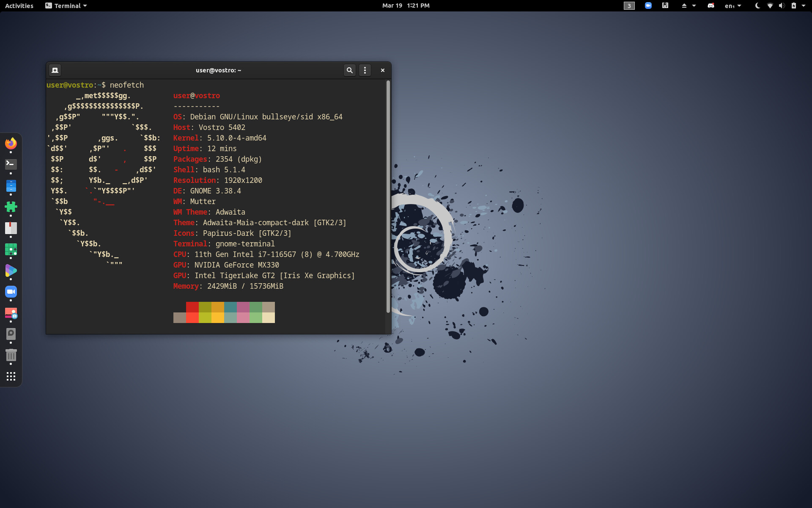Click the Night Light moon icon

(x=757, y=6)
